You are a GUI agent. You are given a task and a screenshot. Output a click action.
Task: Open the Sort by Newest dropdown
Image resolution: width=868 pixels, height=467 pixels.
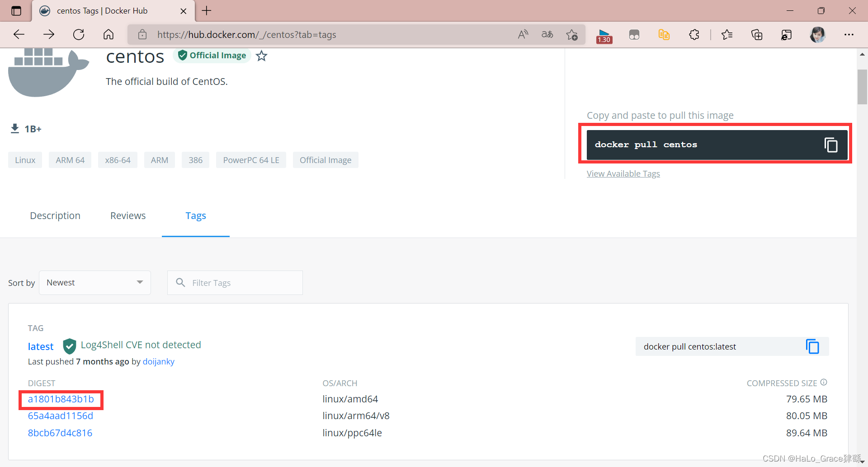coord(95,283)
